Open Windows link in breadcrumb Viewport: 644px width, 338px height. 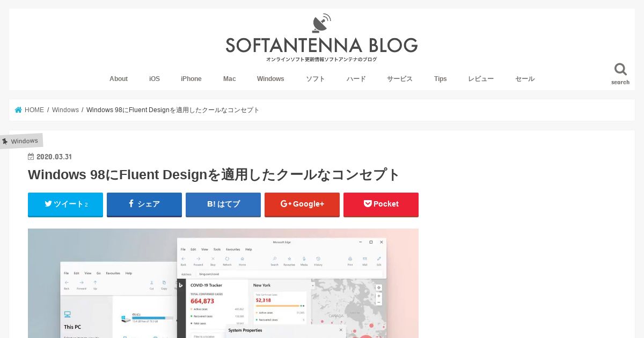(x=65, y=110)
